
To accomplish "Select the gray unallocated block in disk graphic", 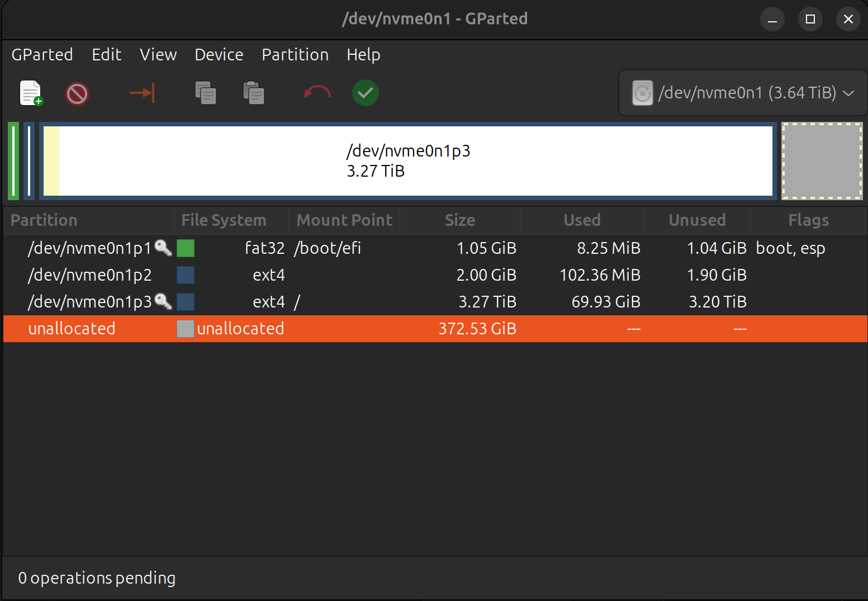I will coord(822,161).
